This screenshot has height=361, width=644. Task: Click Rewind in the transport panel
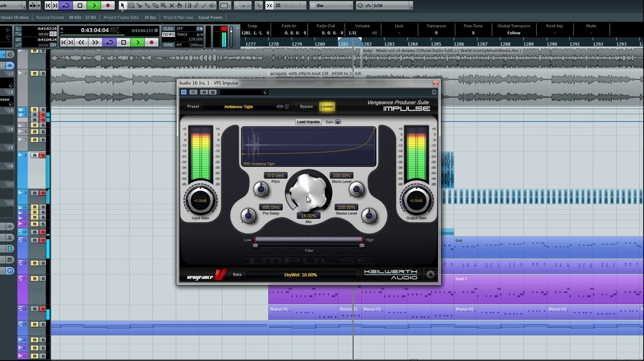[81, 43]
